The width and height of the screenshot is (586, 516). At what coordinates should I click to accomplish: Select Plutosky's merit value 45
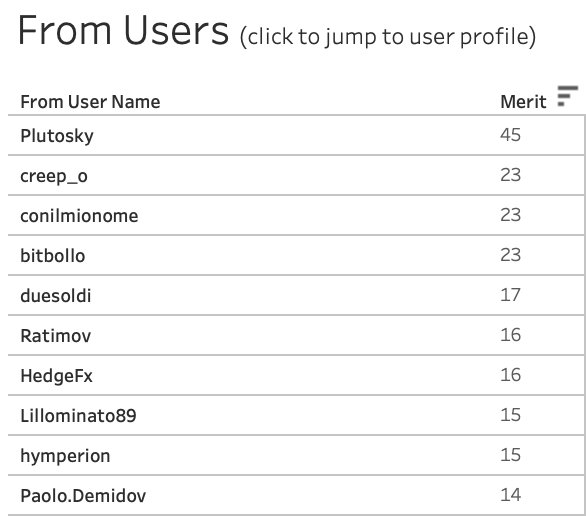click(511, 135)
